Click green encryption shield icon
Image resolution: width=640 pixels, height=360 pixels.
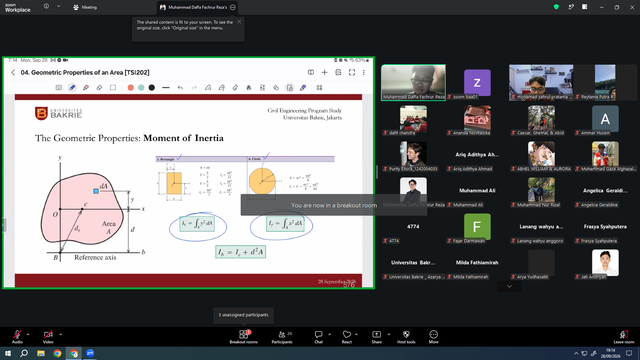(556, 7)
